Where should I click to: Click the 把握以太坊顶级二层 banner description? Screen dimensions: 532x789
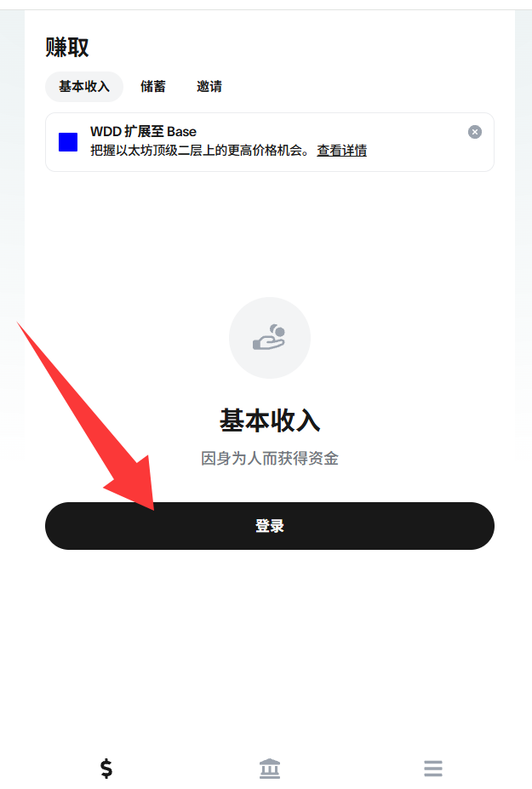(200, 151)
